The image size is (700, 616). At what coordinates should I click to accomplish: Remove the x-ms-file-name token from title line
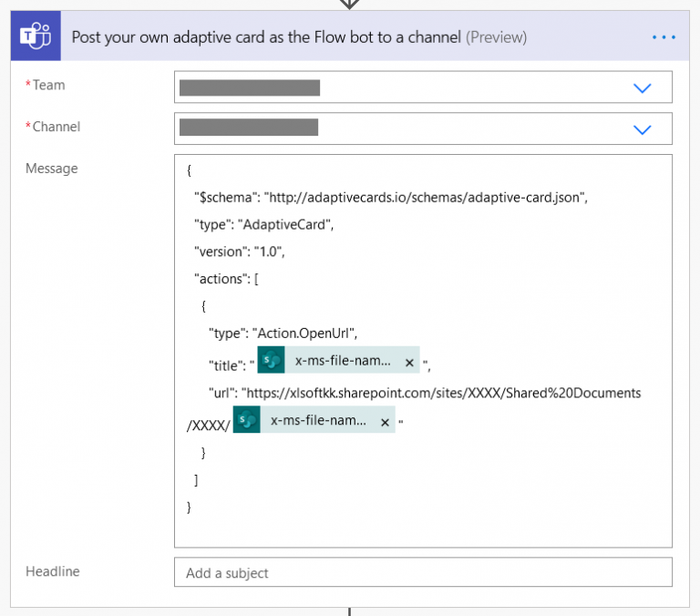[x=409, y=363]
